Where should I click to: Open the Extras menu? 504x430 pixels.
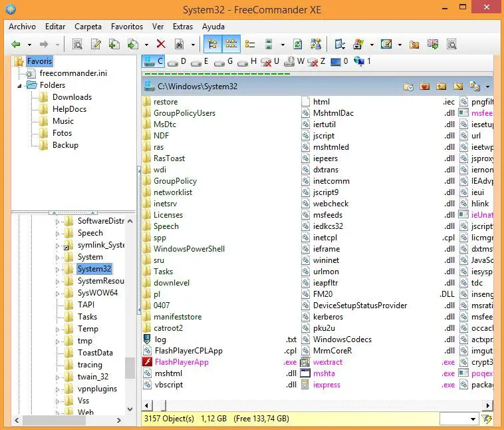(183, 27)
